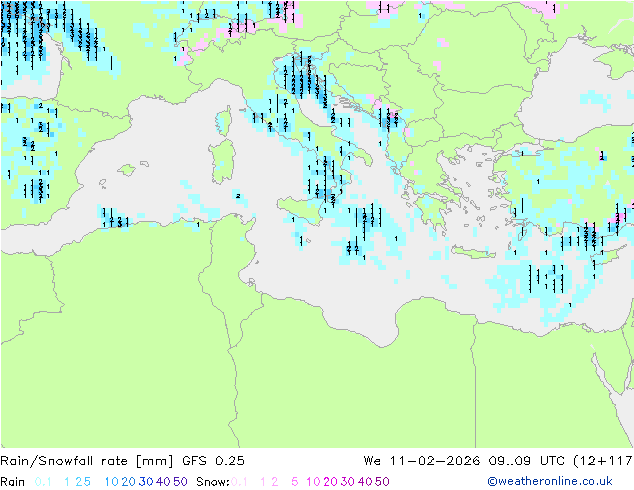Click snow legend value 0.1

[239, 482]
